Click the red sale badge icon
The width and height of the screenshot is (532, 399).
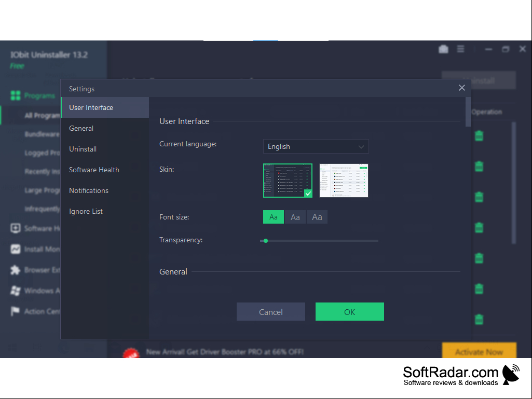(131, 353)
